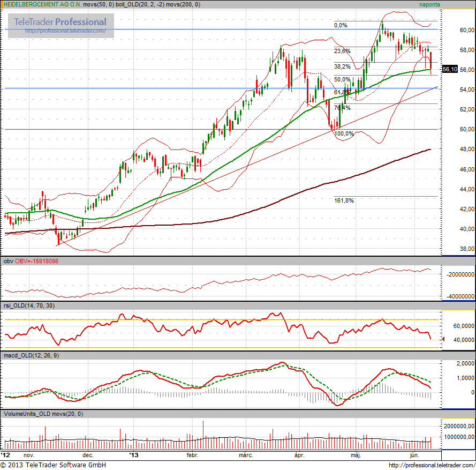Click the 2000000,00 volume axis label
476x470 pixels.
[x=459, y=426]
